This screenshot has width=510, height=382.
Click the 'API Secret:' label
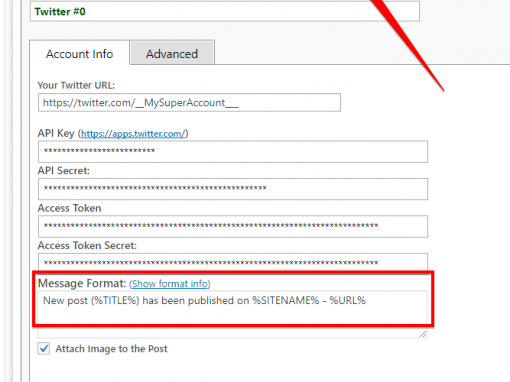[x=64, y=171]
